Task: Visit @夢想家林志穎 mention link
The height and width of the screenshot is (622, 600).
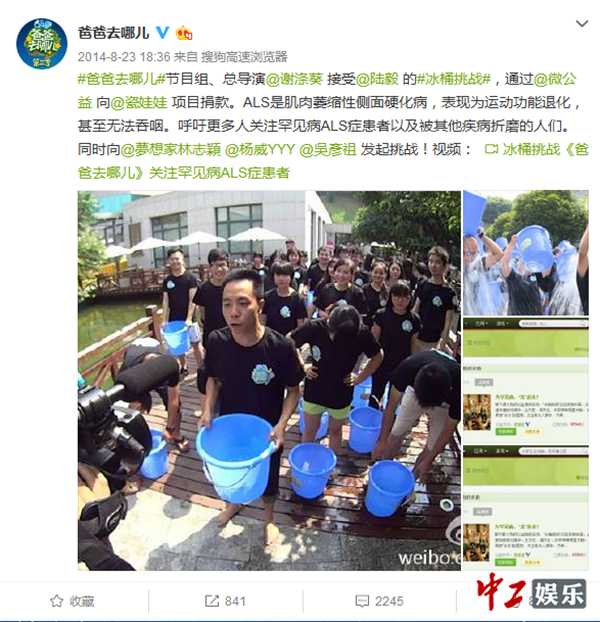Action: 170,150
